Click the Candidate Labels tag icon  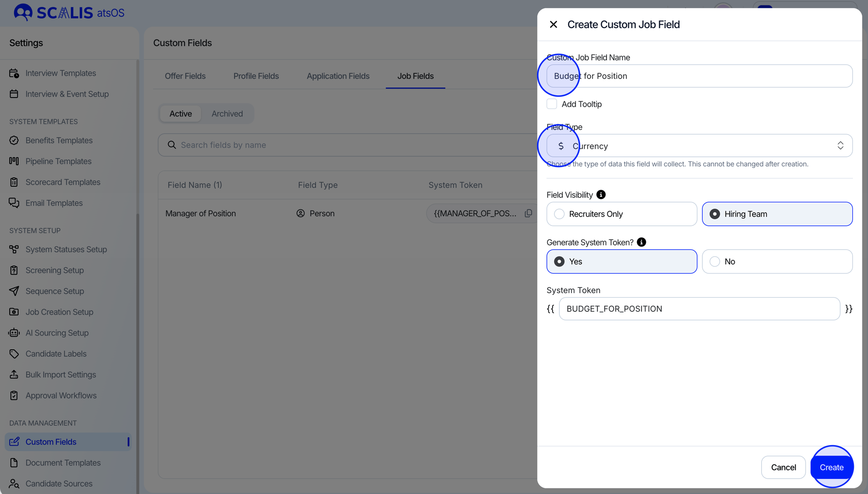[14, 354]
